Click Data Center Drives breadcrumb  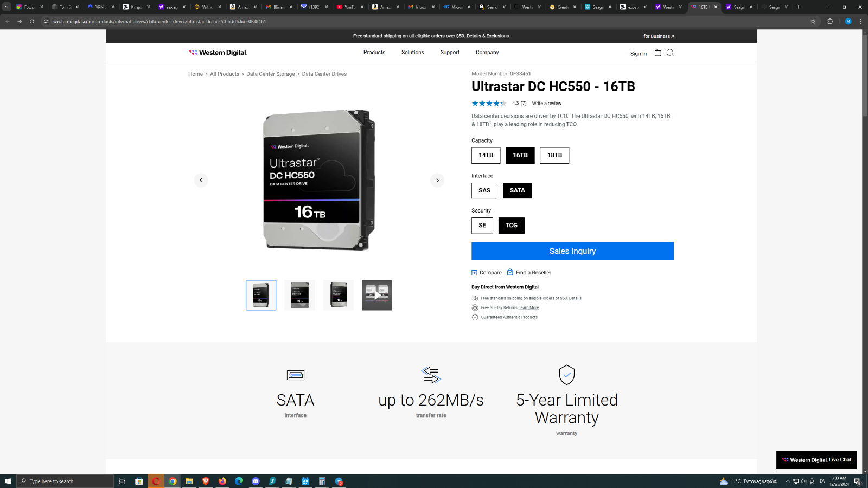[324, 74]
